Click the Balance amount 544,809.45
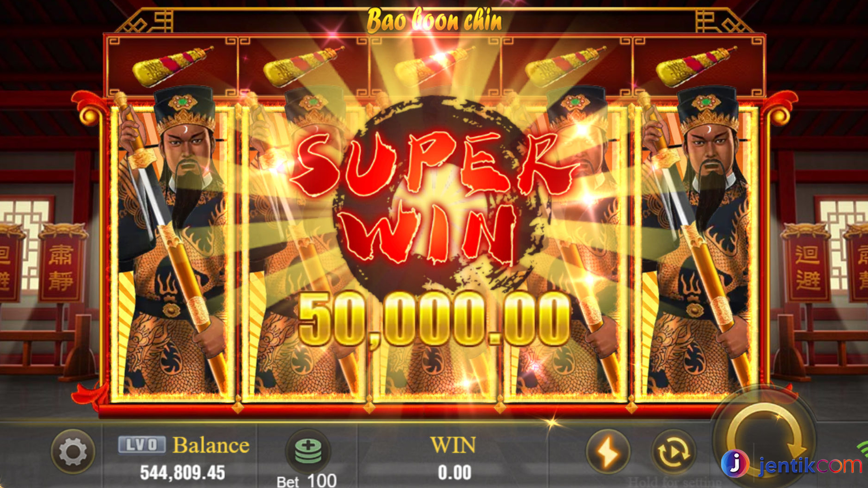 (182, 473)
